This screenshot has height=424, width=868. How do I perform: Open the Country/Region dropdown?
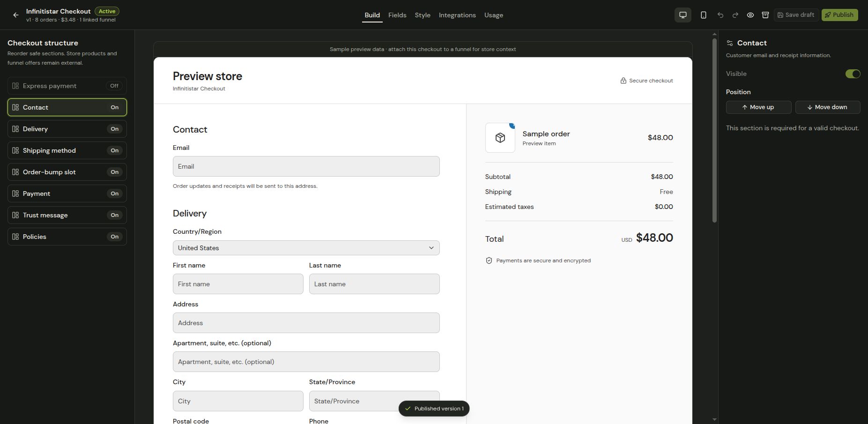pyautogui.click(x=306, y=248)
